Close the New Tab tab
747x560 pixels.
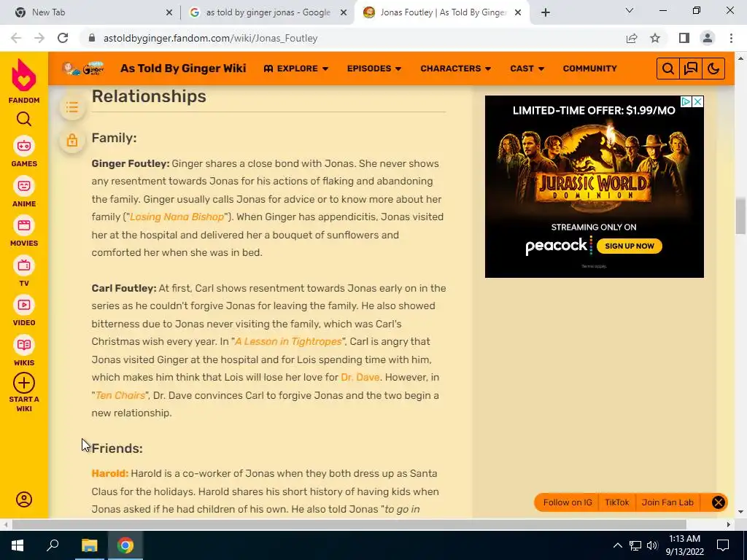coord(169,13)
